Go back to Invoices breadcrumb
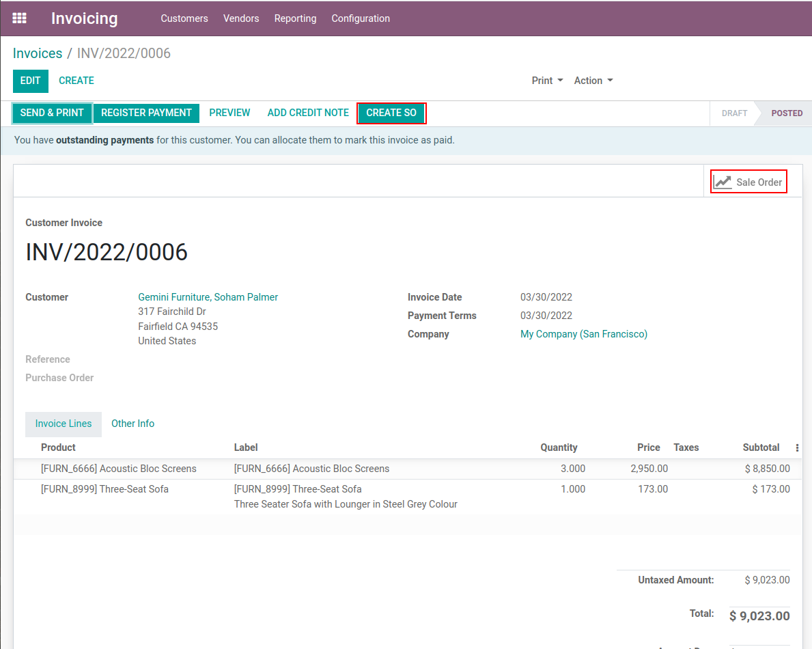The width and height of the screenshot is (812, 649). (38, 53)
